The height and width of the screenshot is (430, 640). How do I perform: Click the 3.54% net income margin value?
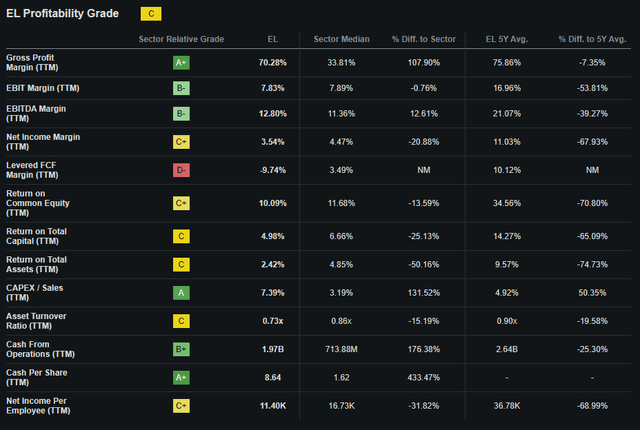[x=273, y=142]
